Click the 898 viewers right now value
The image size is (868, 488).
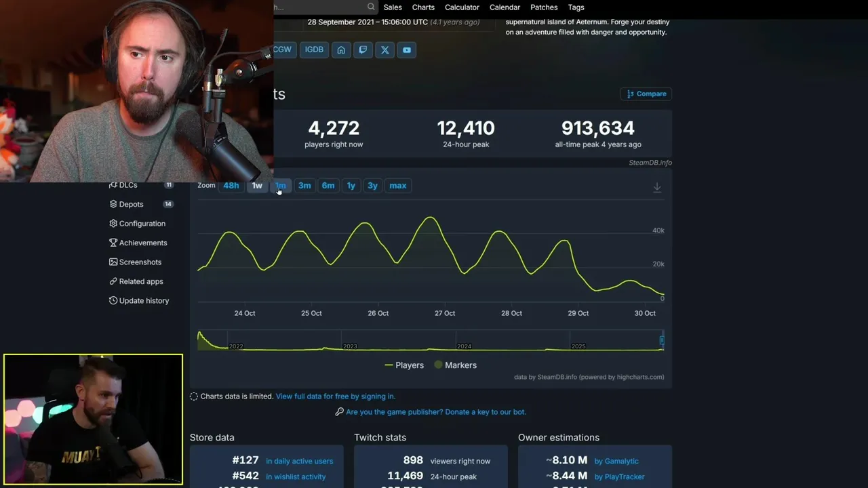coord(413,461)
